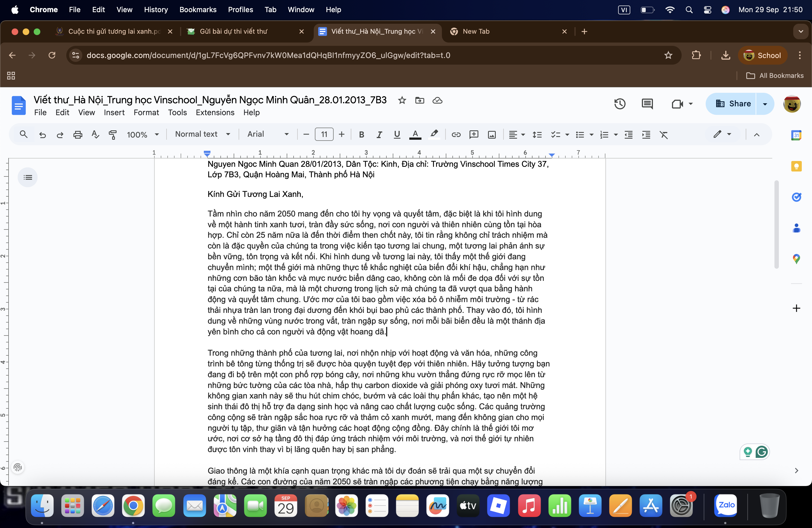Open the highlight color picker
This screenshot has width=812, height=528.
point(434,134)
